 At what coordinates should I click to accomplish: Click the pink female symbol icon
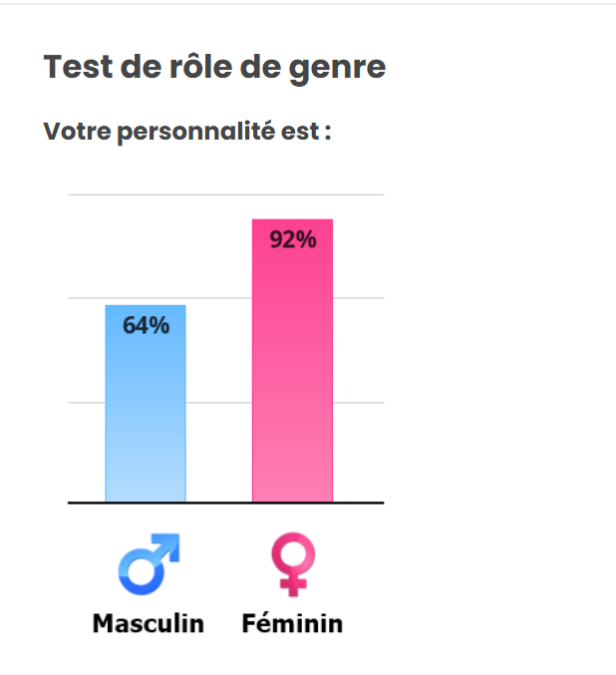click(x=293, y=564)
